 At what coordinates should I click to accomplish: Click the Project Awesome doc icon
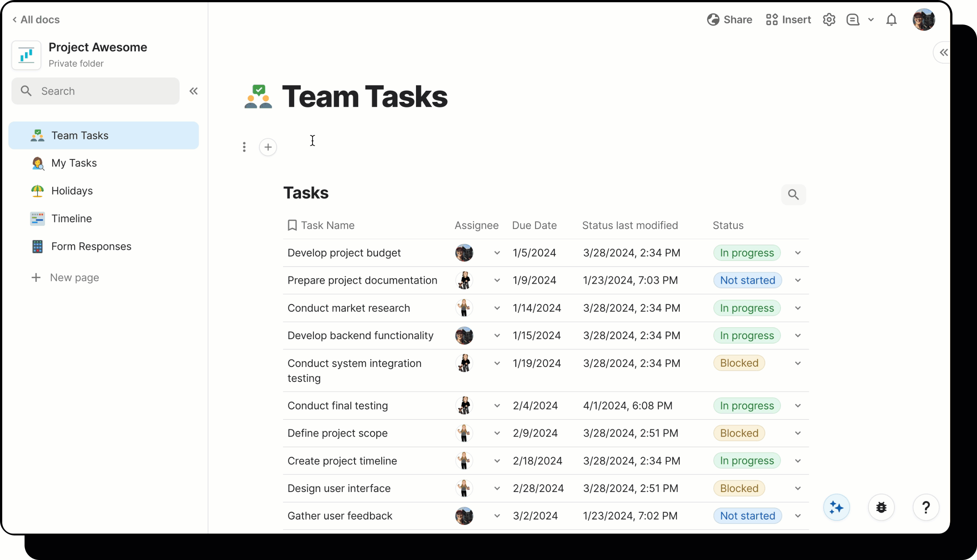pos(26,55)
